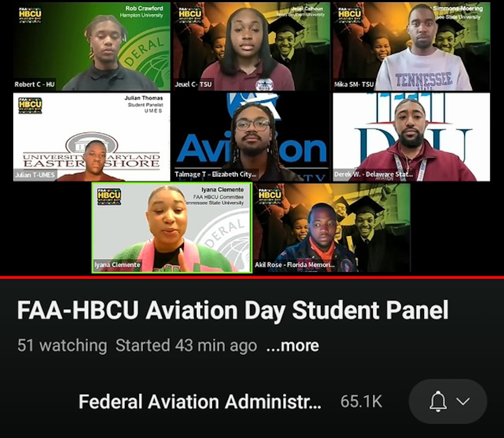Open the Federal Aviation Administration channel
504x438 pixels.
pyautogui.click(x=200, y=401)
